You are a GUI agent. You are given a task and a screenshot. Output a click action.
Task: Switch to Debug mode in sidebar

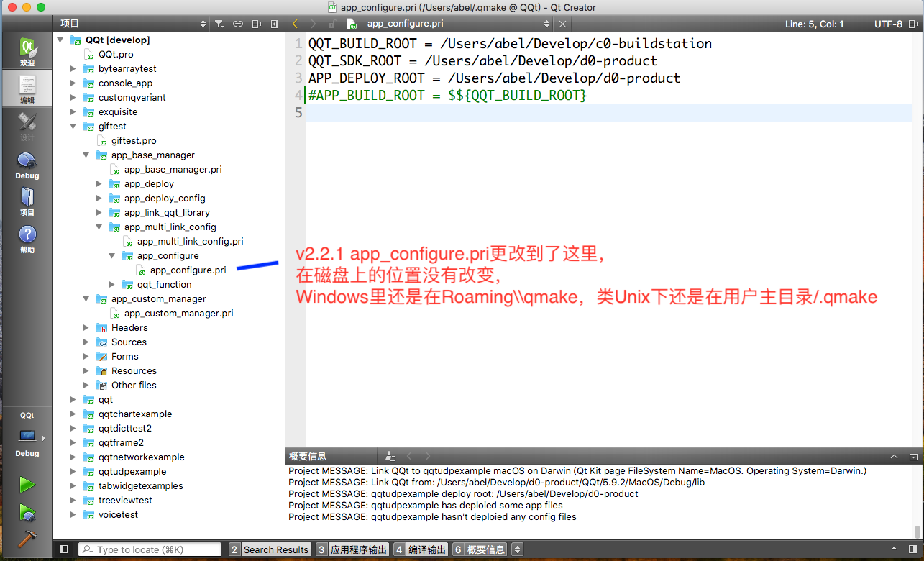tap(27, 165)
